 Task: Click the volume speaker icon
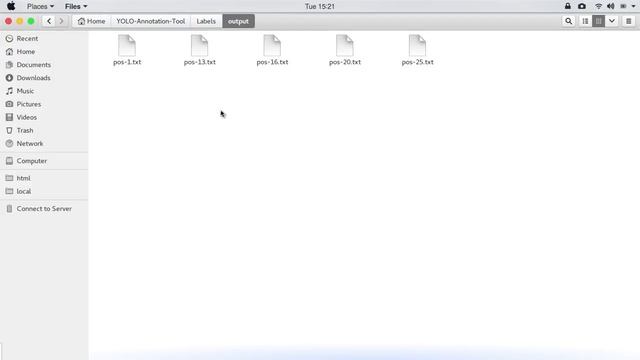point(611,7)
